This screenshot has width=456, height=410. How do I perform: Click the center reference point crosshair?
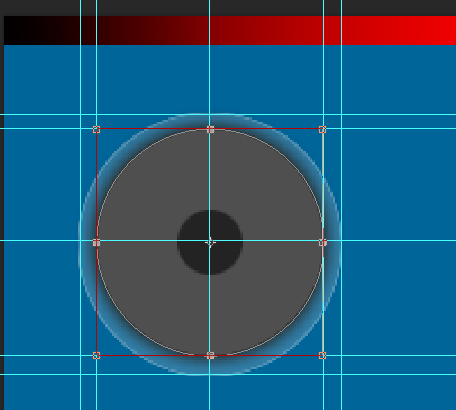coord(210,243)
